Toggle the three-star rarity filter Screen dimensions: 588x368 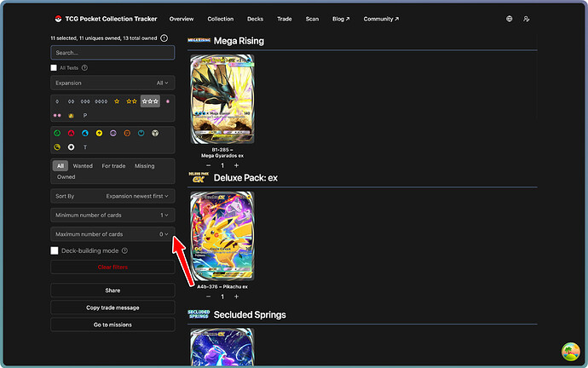click(150, 101)
